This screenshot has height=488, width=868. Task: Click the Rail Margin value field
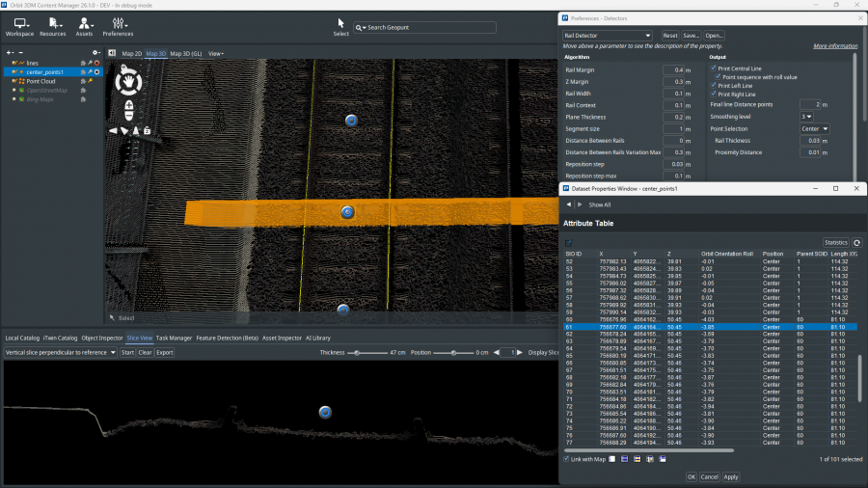(673, 70)
